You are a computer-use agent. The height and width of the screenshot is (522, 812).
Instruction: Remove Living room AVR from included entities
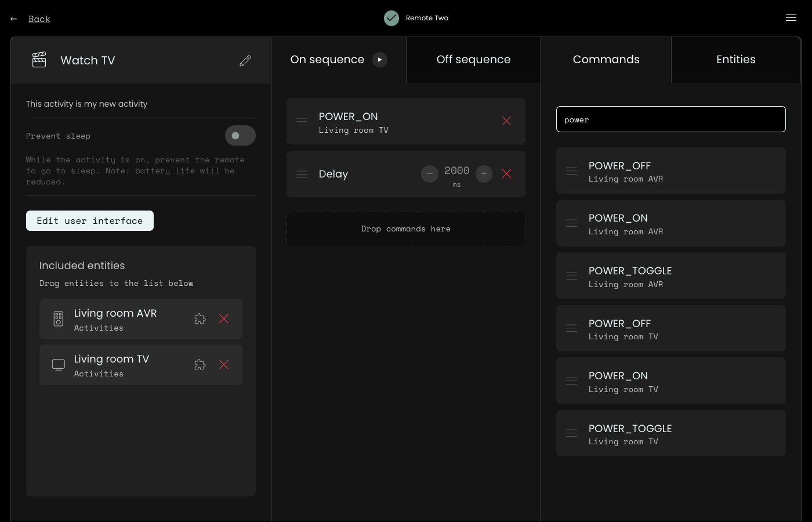(224, 319)
